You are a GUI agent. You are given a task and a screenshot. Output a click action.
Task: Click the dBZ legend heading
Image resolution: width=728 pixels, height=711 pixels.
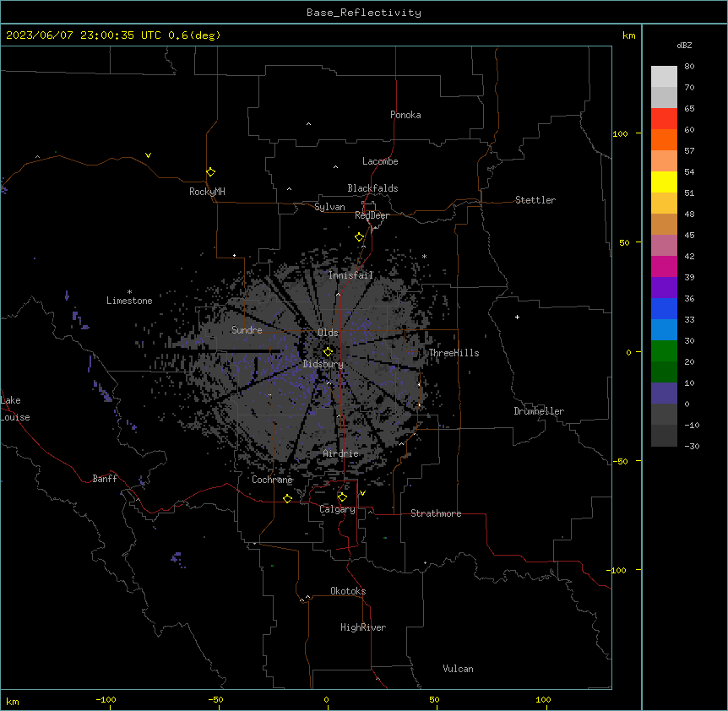click(684, 45)
